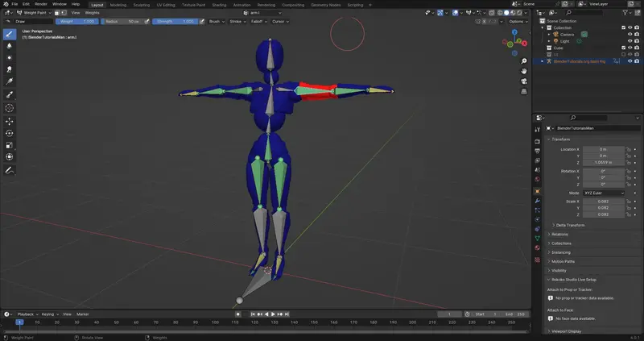
Task: Select the Sample Weight eyedropper tool
Action: tap(10, 95)
